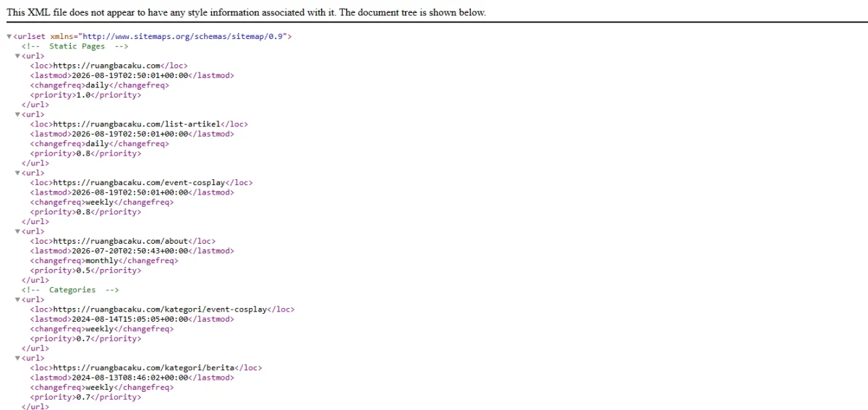Click the 'Static Pages' comment line
The height and width of the screenshot is (410, 868).
pyautogui.click(x=75, y=46)
